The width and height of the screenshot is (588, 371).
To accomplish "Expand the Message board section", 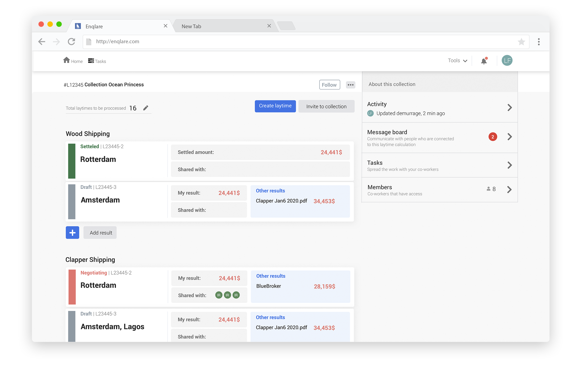I will click(x=509, y=137).
